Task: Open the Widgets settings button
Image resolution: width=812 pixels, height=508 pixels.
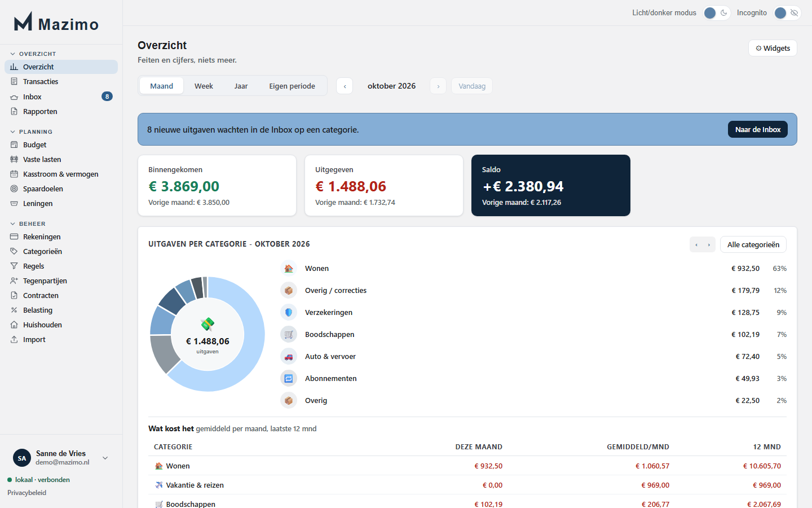Action: (x=773, y=49)
